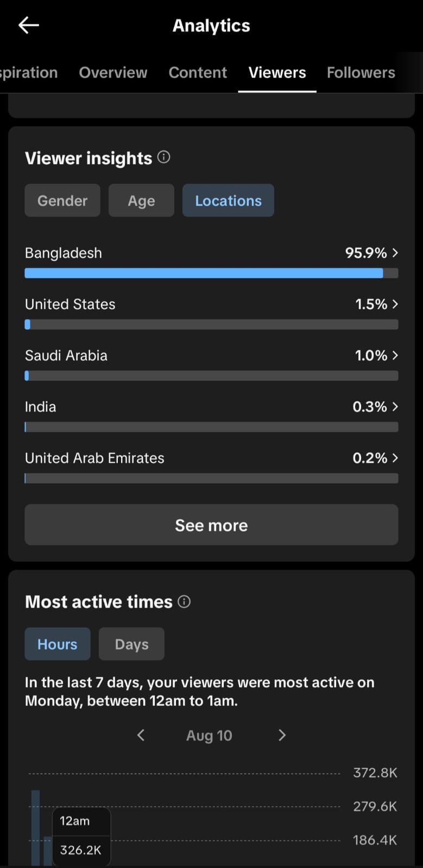Go back using the arrow icon
This screenshot has width=423, height=868.
tap(28, 25)
